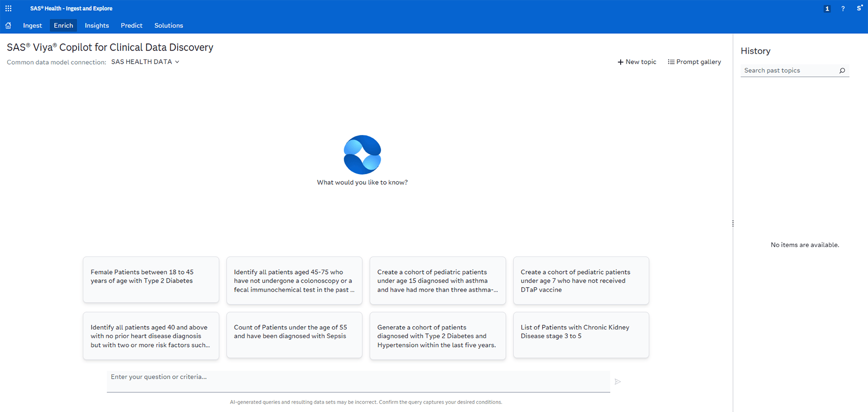Start a New topic
This screenshot has height=412, width=868.
tap(637, 62)
